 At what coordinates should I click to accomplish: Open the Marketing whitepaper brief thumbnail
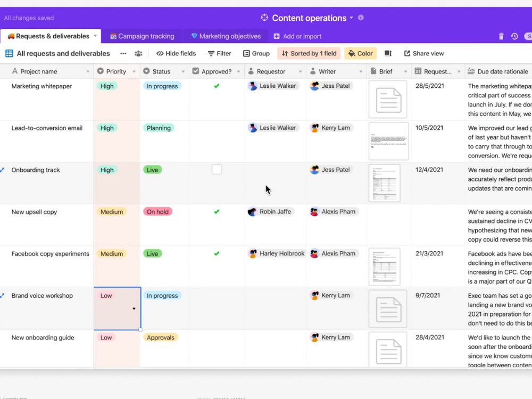(388, 99)
